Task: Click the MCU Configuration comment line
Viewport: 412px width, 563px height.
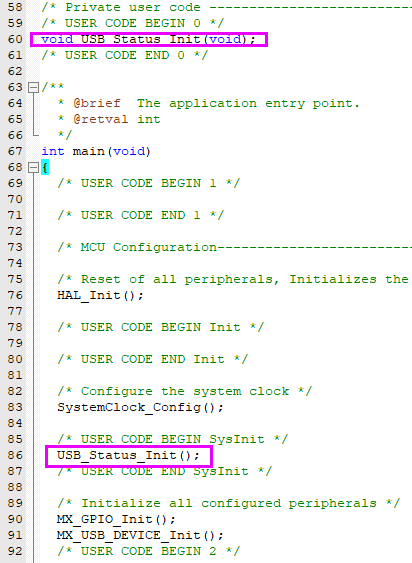Action: 235,247
